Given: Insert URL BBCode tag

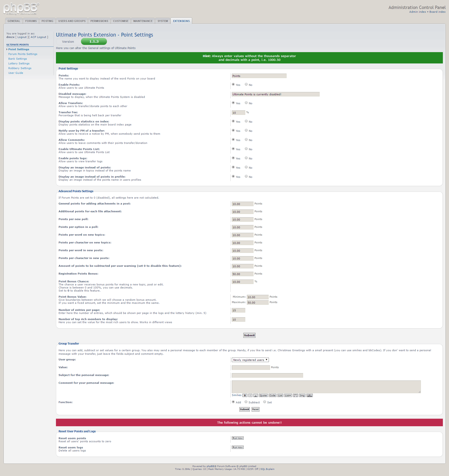Looking at the screenshot, I should point(309,395).
